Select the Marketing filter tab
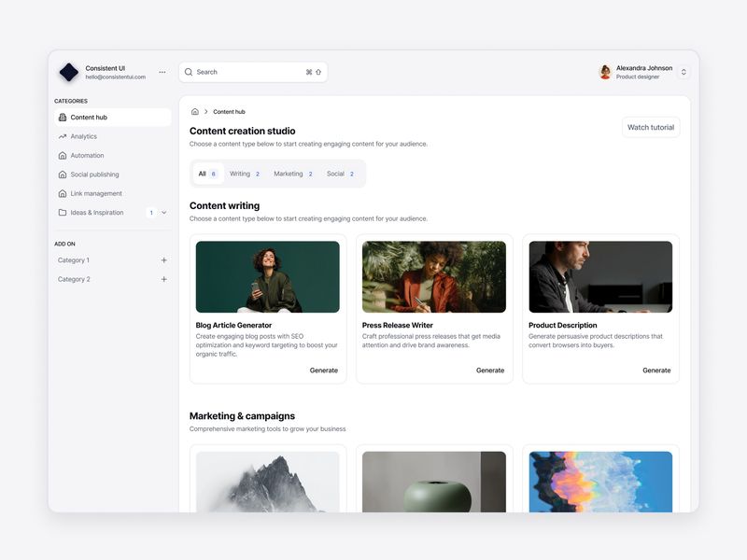 click(x=288, y=174)
